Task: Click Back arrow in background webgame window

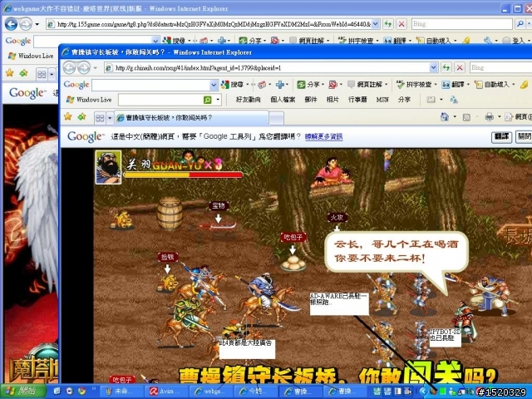Action: pos(11,24)
